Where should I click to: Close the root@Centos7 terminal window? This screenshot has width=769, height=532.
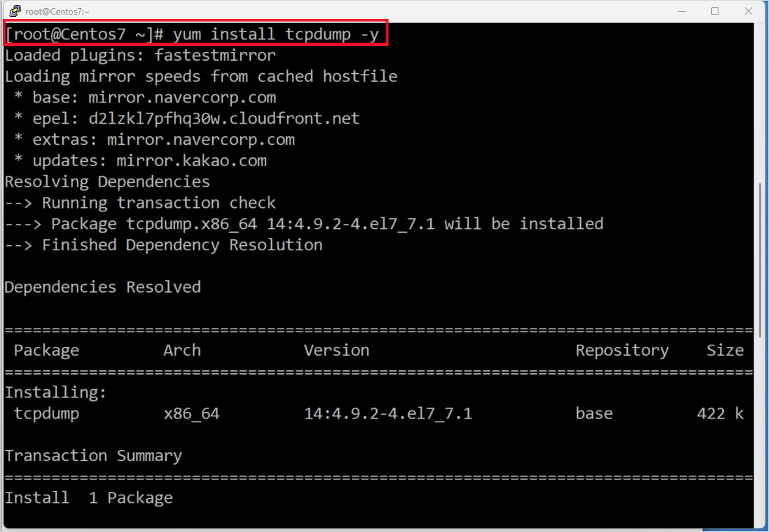(749, 11)
